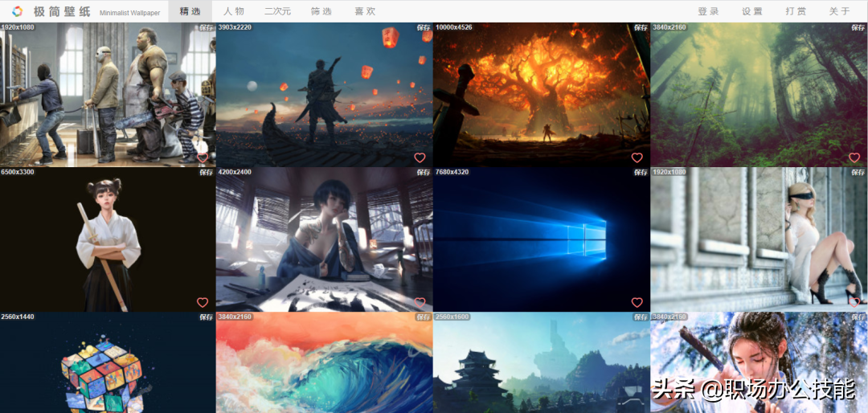868x413 pixels.
Task: Heart the blindfolded blonde woman wallpaper
Action: click(854, 302)
